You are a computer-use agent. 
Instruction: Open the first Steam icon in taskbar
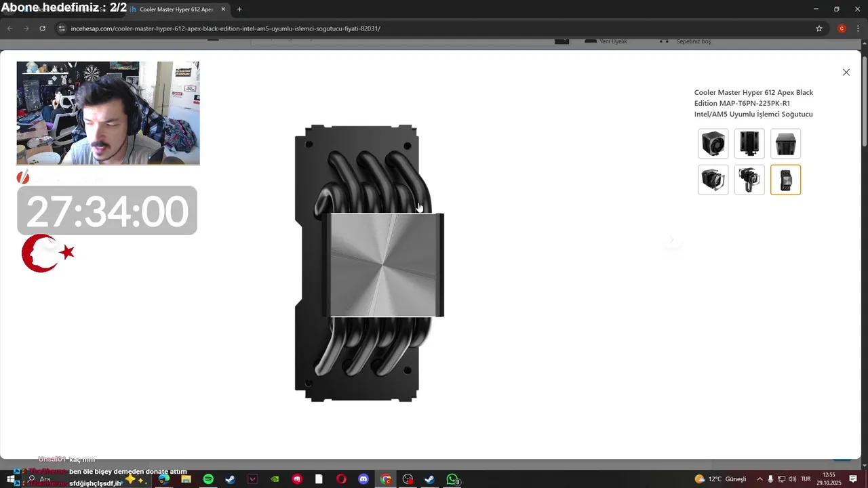[230, 479]
